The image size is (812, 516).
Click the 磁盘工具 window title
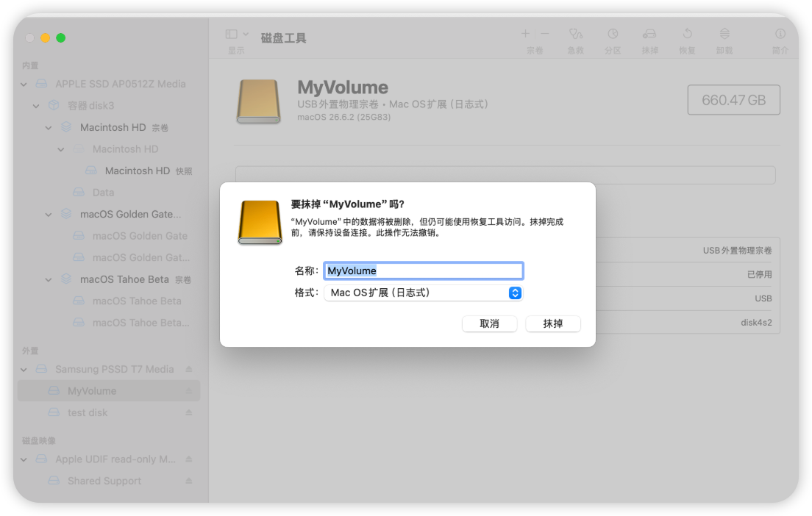coord(283,37)
